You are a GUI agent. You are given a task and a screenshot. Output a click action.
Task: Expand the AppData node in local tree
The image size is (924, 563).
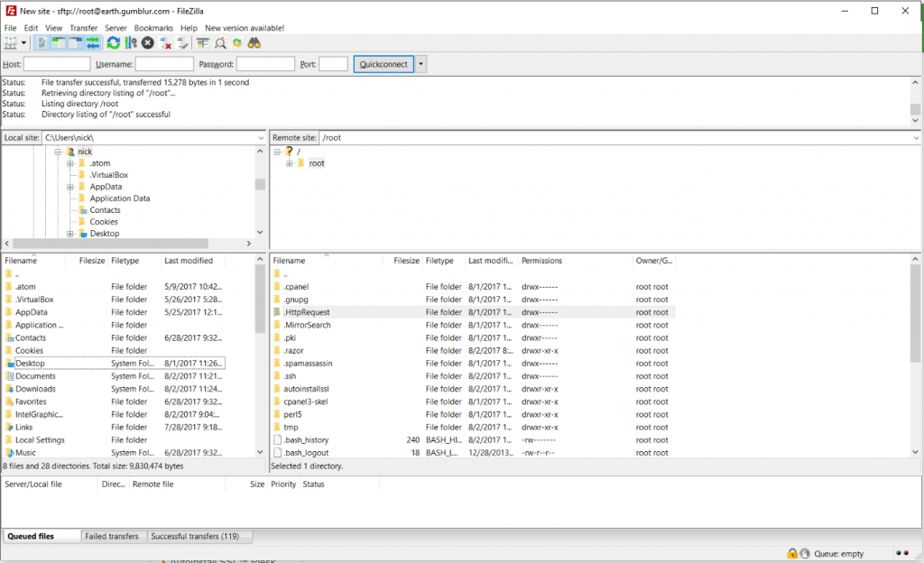pos(70,187)
